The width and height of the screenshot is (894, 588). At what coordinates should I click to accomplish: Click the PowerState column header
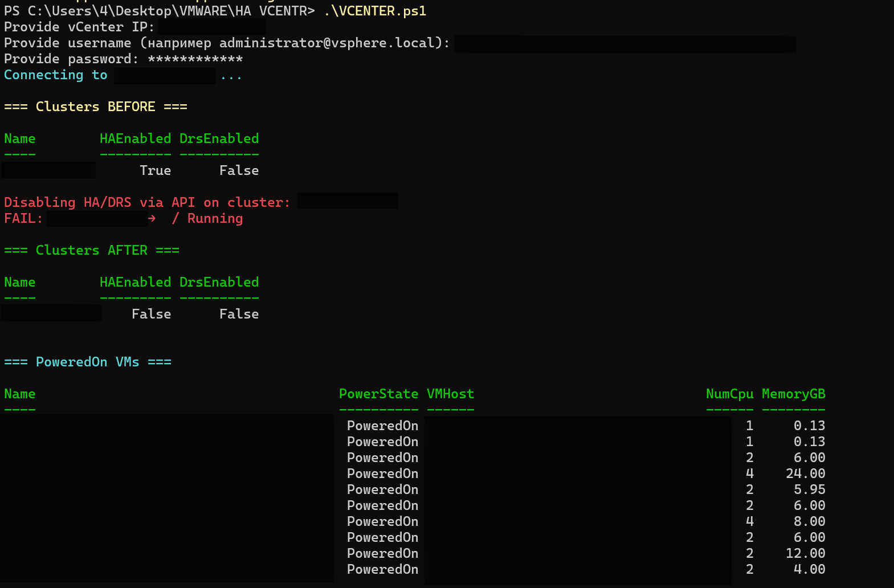pos(378,394)
